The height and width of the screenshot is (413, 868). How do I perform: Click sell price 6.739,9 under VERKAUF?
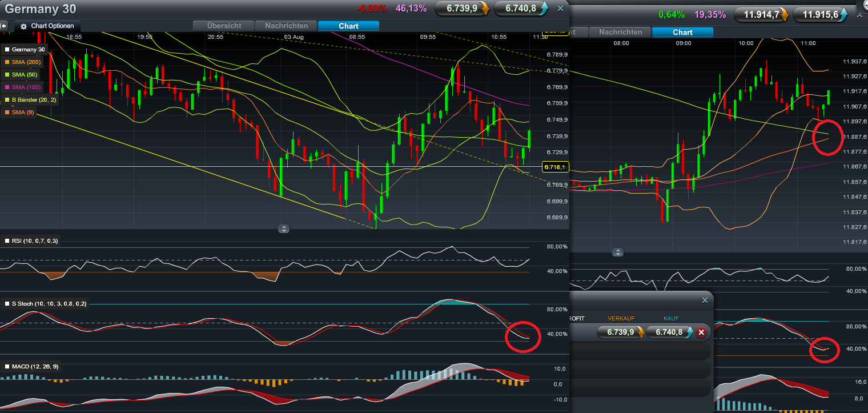(x=620, y=332)
